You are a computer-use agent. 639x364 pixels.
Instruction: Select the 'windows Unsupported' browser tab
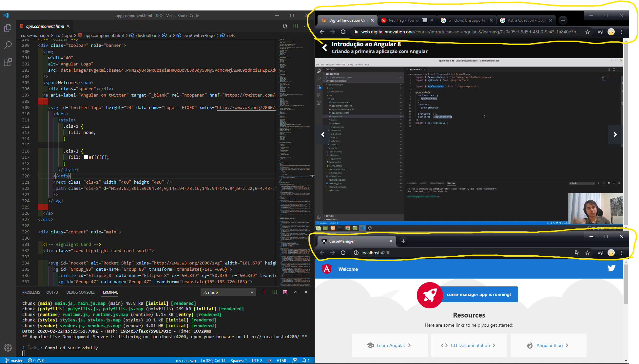click(x=467, y=20)
